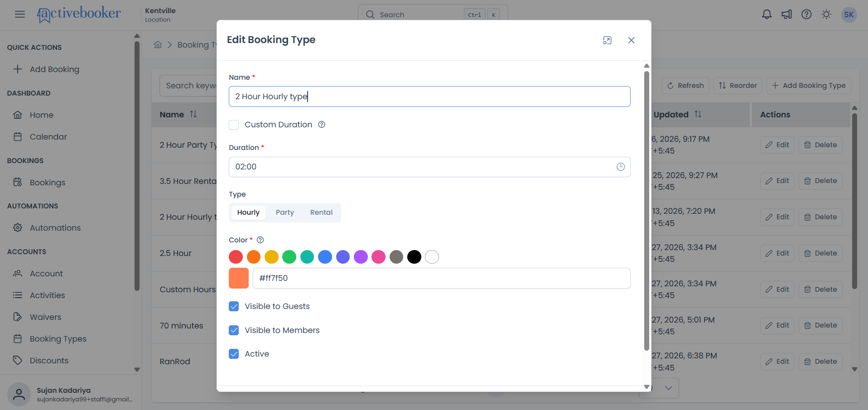Screen dimensions: 868x410
Task: Delete the 3.5 Hour Rental row
Action: 820,181
